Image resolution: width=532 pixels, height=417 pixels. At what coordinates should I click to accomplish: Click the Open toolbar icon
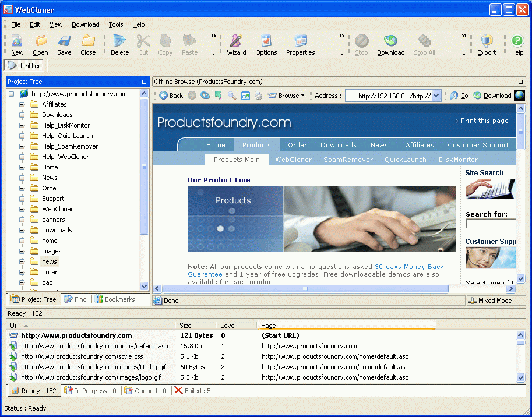coord(40,45)
